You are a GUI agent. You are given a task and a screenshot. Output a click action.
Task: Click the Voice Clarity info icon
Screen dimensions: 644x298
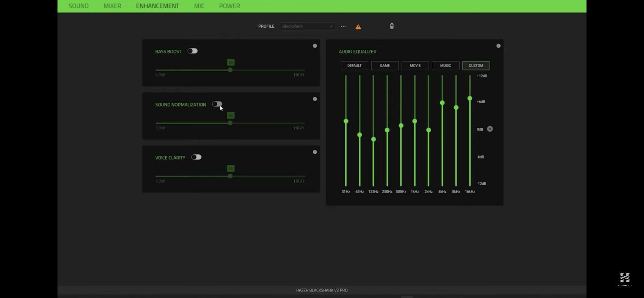point(315,152)
